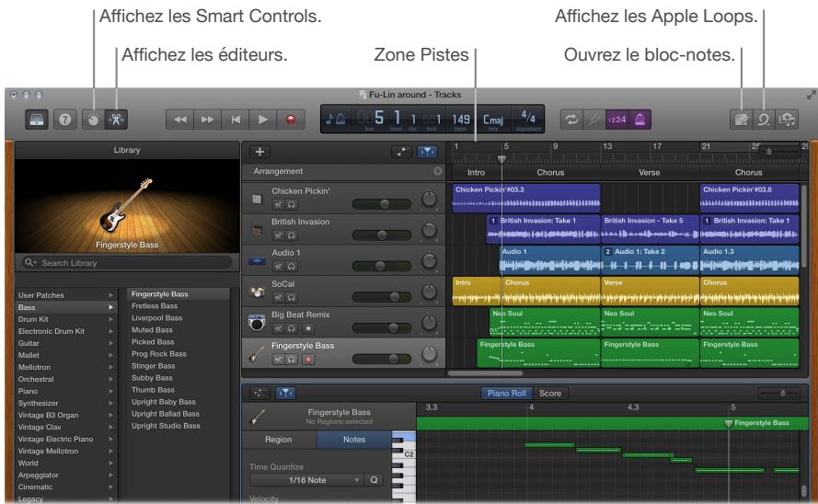Open Quick Help question mark button

coord(64,120)
